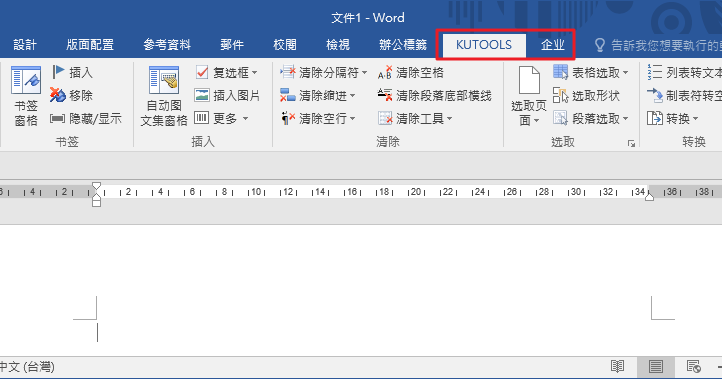
Task: Click 清除段落底部横线 button
Action: tap(434, 95)
